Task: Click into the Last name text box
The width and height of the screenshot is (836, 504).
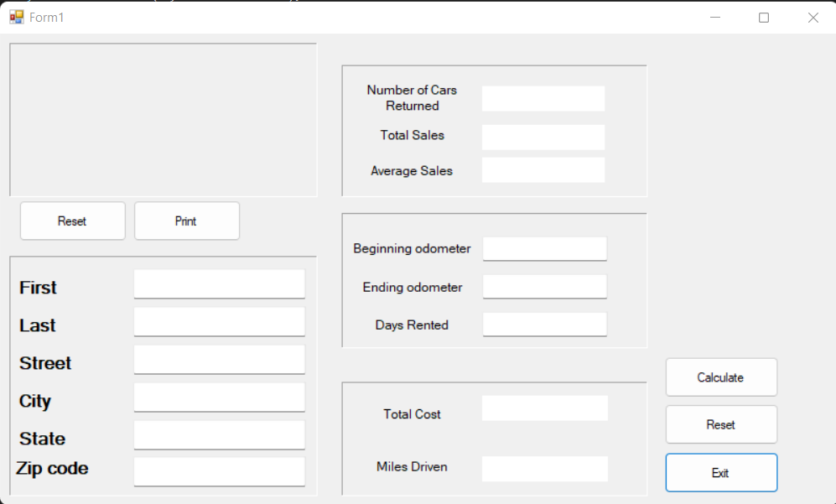Action: [219, 322]
